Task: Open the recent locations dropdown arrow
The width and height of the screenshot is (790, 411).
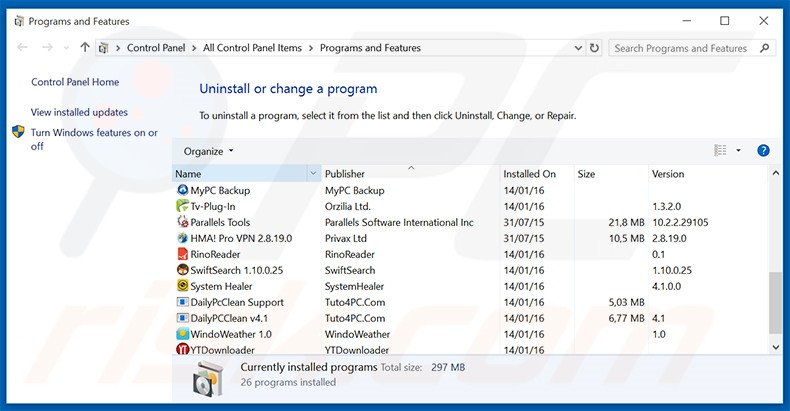Action: (66, 48)
